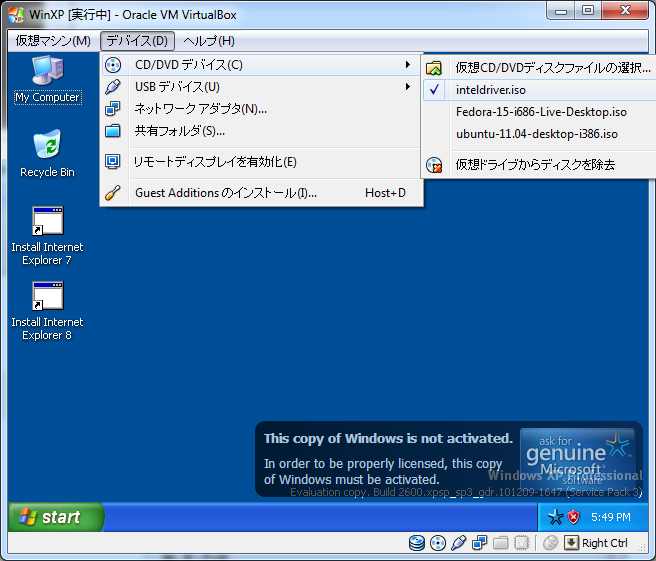
Task: Click VirtualBox title bar app icon
Action: [x=16, y=15]
